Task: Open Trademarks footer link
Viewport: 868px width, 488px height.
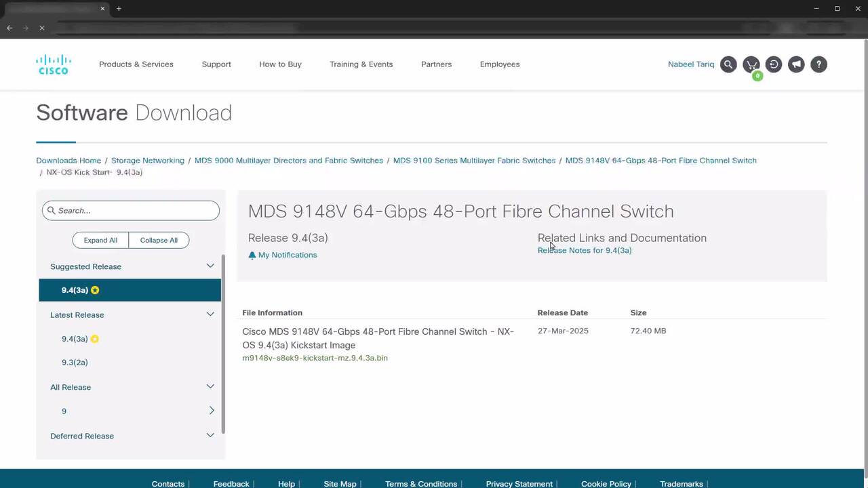Action: (x=682, y=484)
